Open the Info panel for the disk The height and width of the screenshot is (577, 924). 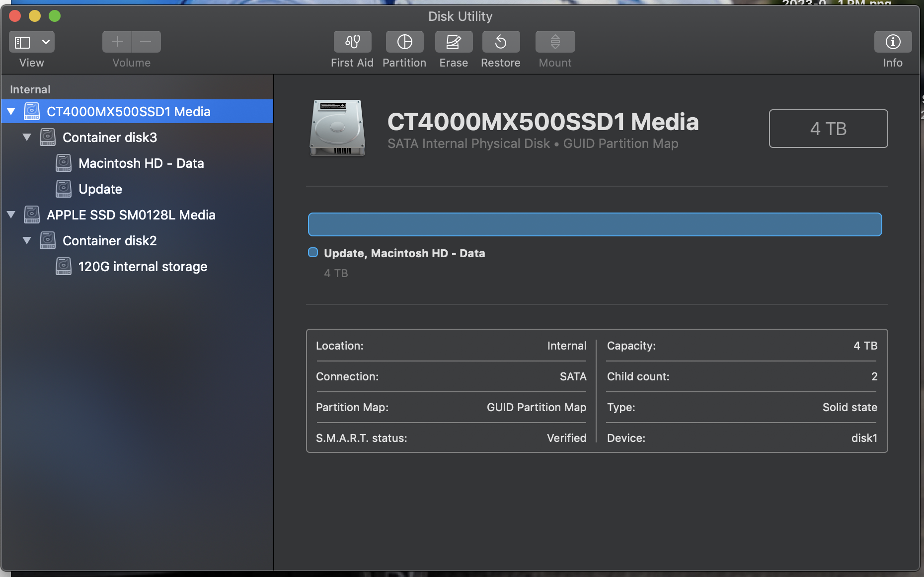893,42
